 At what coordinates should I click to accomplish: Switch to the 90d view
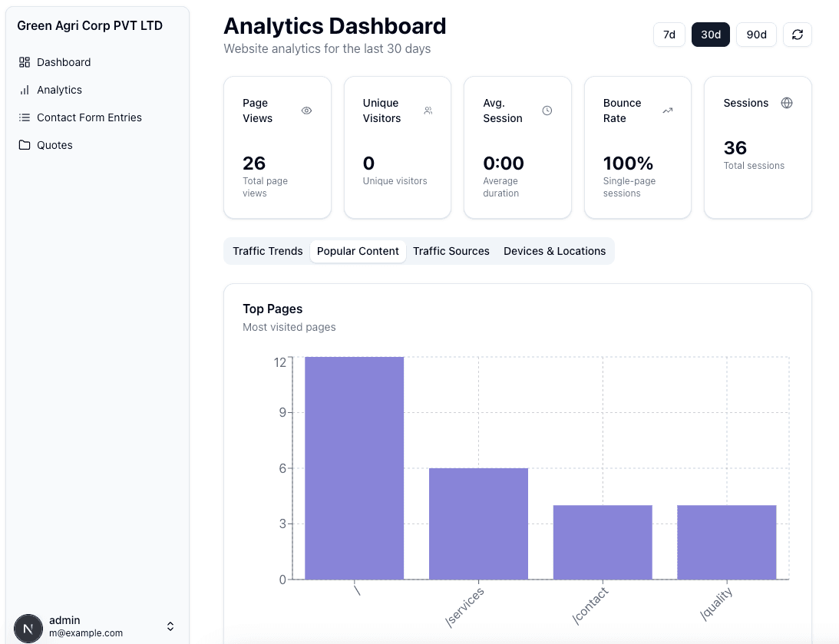[x=756, y=35]
